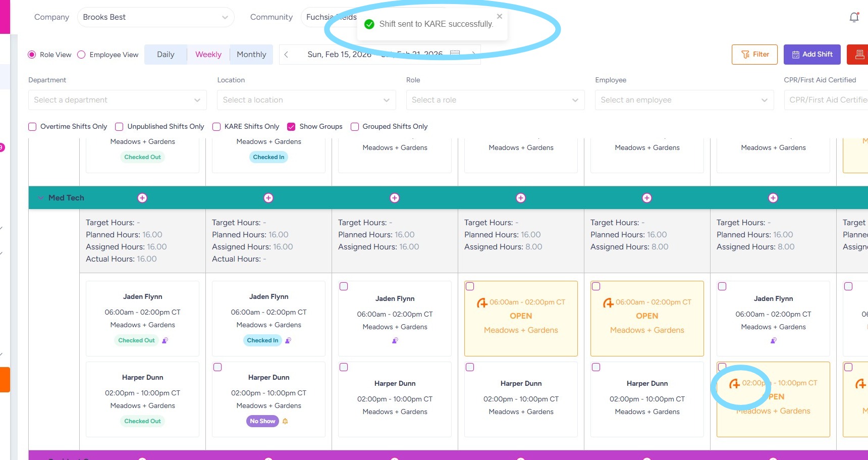868x460 pixels.
Task: Switch to the Daily tab
Action: coord(166,55)
